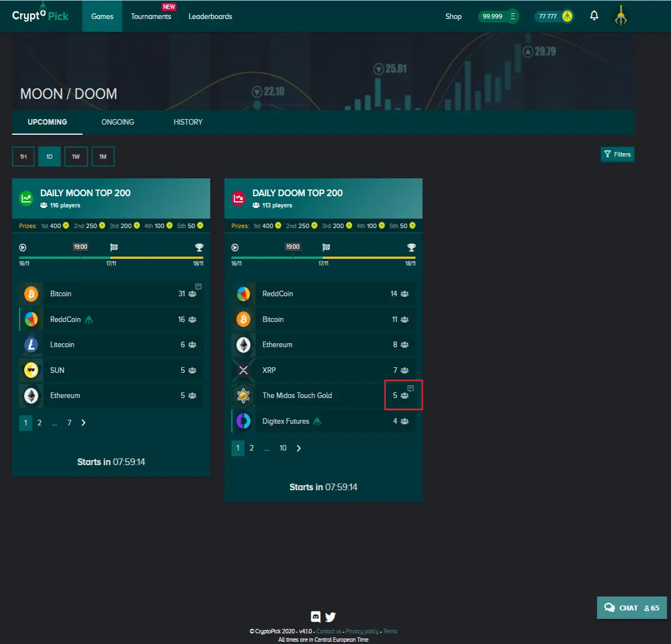Open the Tournaments menu

pos(151,16)
